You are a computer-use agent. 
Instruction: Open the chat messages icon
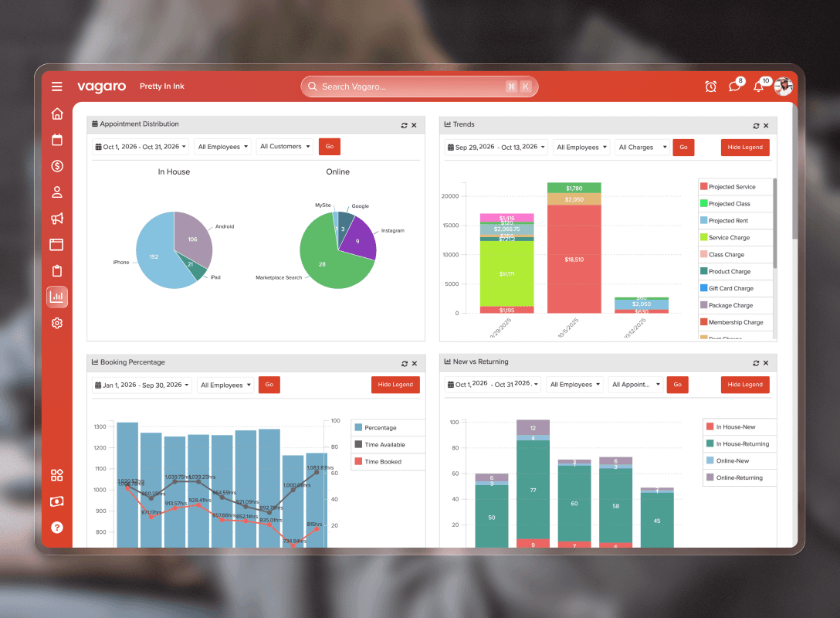(x=734, y=87)
